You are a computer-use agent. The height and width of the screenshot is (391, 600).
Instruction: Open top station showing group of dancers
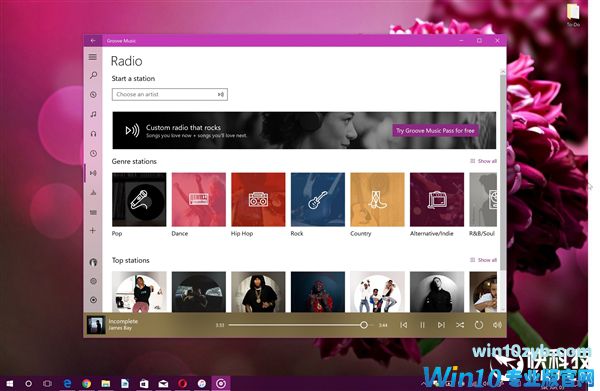(377, 292)
